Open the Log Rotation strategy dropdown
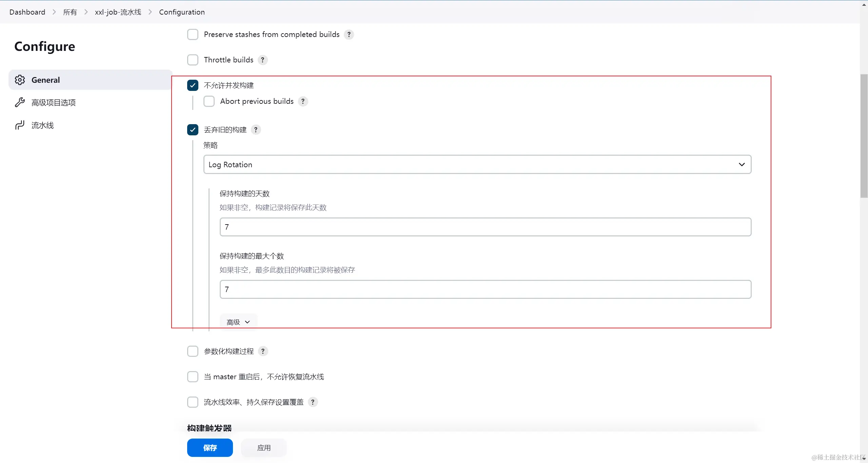The image size is (868, 463). (x=477, y=165)
